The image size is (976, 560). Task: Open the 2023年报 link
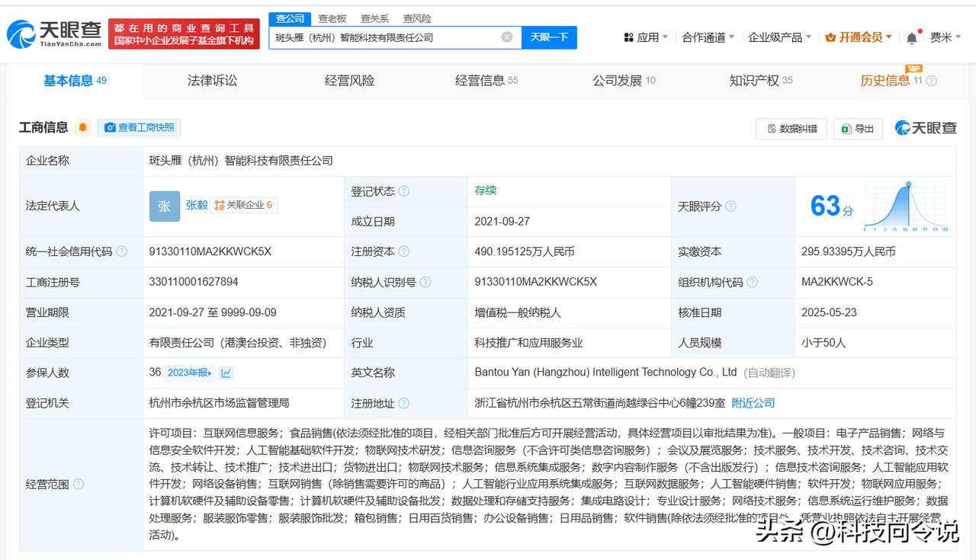191,373
